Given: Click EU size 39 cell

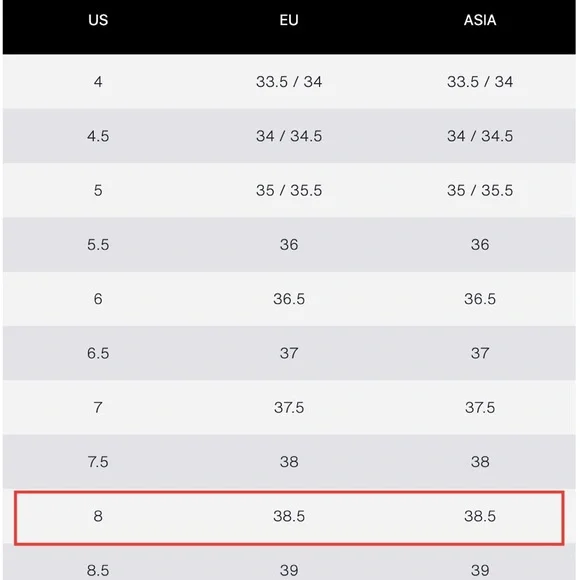Looking at the screenshot, I should [x=289, y=570].
